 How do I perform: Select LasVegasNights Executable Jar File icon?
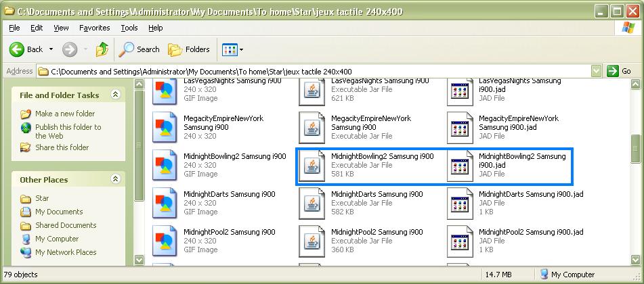pyautogui.click(x=312, y=91)
